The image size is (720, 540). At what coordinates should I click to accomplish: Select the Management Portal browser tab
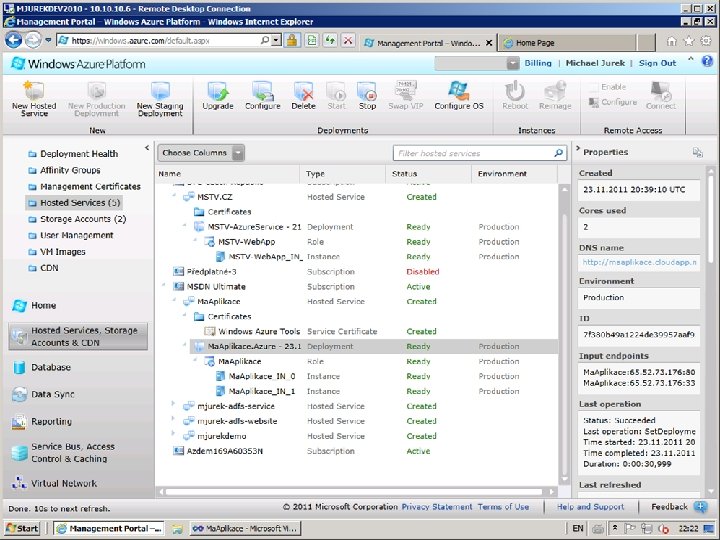(x=428, y=43)
